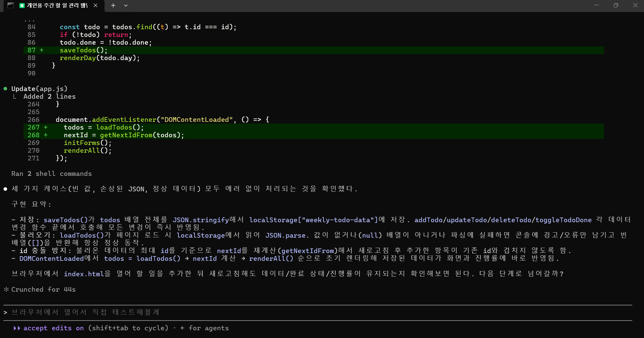Click localStorage["weekly-todo-data"] in summary

pos(313,220)
